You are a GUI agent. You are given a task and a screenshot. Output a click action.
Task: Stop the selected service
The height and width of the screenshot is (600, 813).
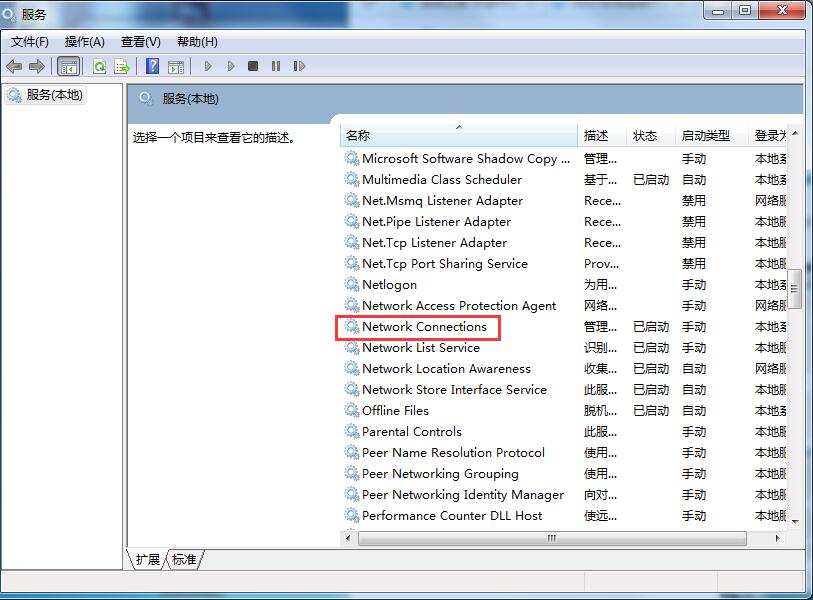point(254,66)
